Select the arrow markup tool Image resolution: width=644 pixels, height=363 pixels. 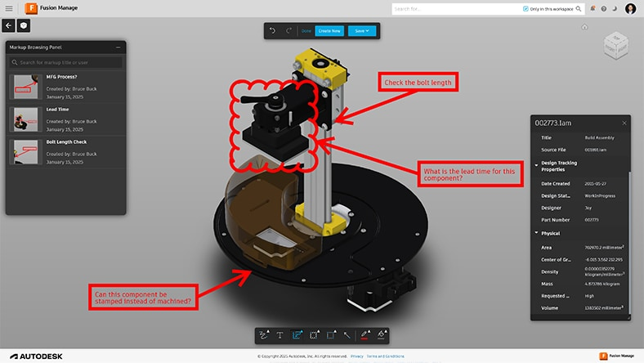[x=347, y=334]
